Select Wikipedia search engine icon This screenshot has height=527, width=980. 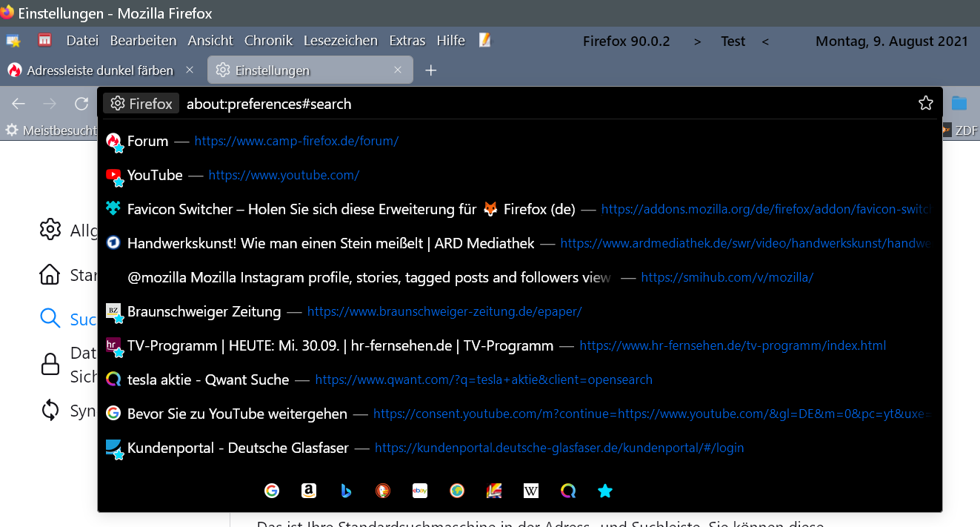(531, 491)
